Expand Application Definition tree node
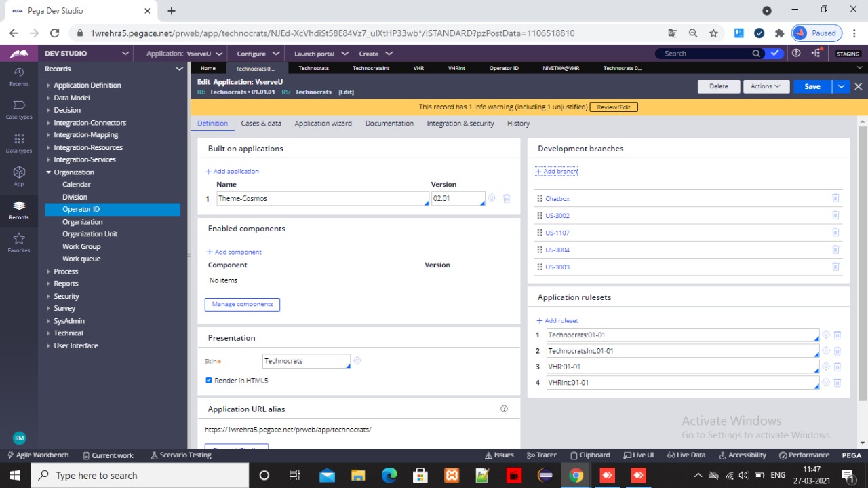This screenshot has height=488, width=868. pos(48,86)
